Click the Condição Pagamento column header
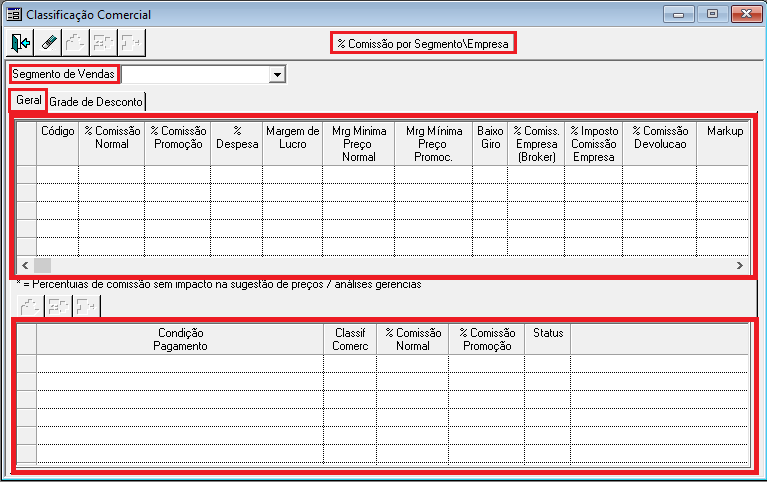The width and height of the screenshot is (767, 482). coord(180,339)
